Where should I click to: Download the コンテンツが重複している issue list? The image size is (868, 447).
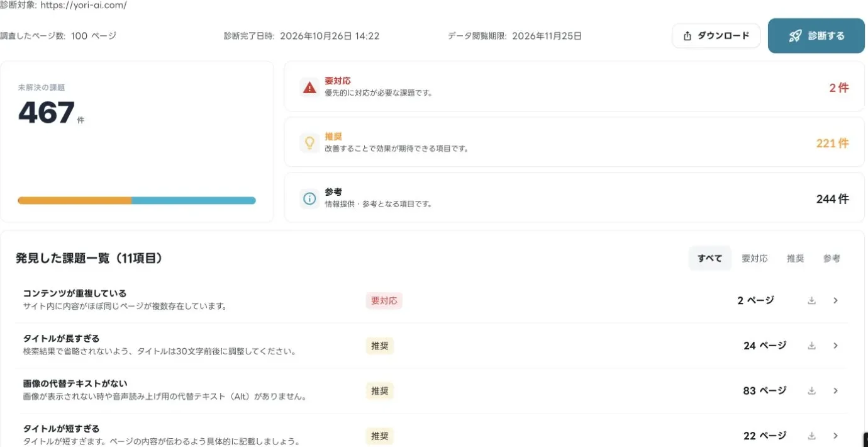[x=811, y=300]
